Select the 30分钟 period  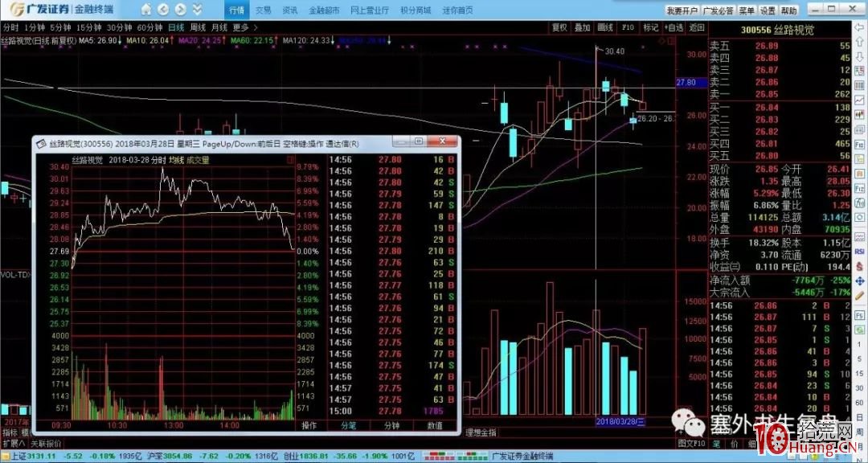click(119, 27)
